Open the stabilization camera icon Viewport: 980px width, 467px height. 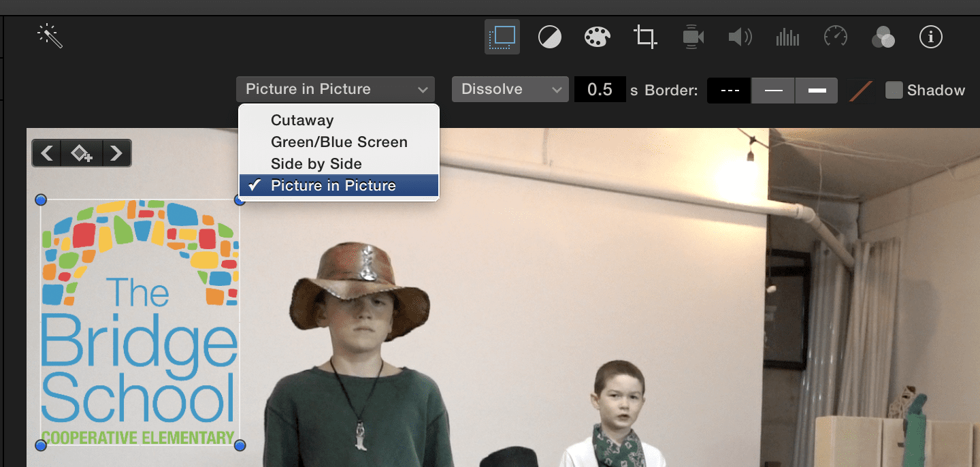[x=693, y=37]
